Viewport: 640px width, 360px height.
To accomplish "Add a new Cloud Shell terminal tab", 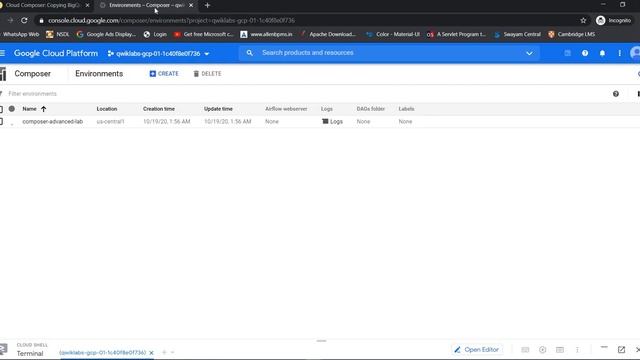I will click(164, 352).
